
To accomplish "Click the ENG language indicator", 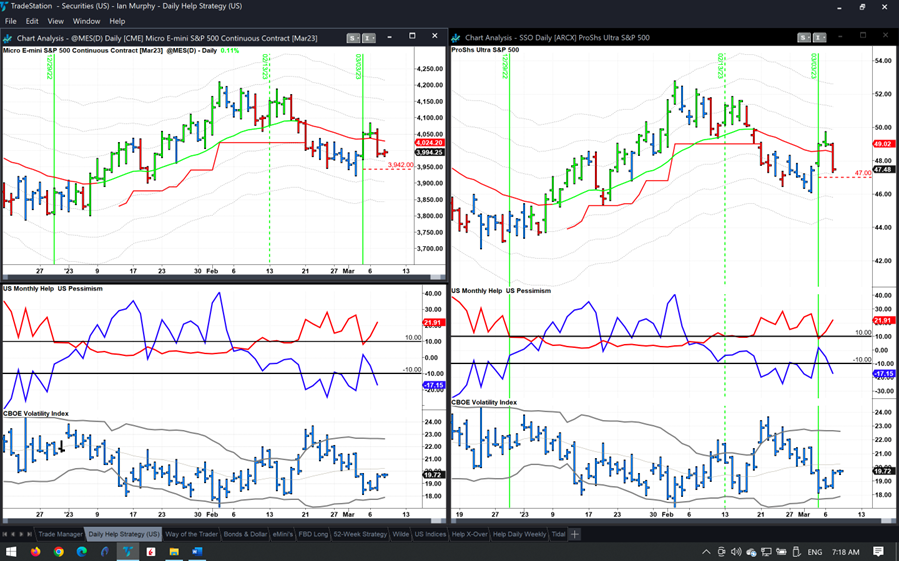I will (814, 551).
